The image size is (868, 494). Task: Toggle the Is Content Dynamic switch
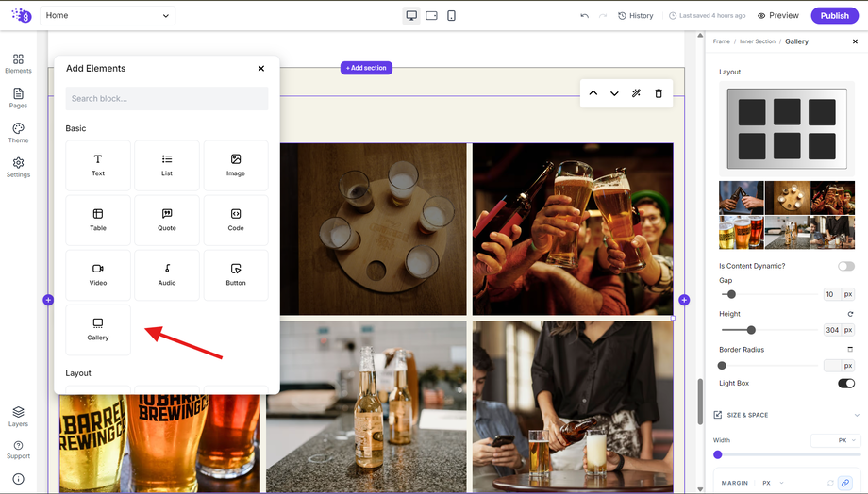coord(846,266)
